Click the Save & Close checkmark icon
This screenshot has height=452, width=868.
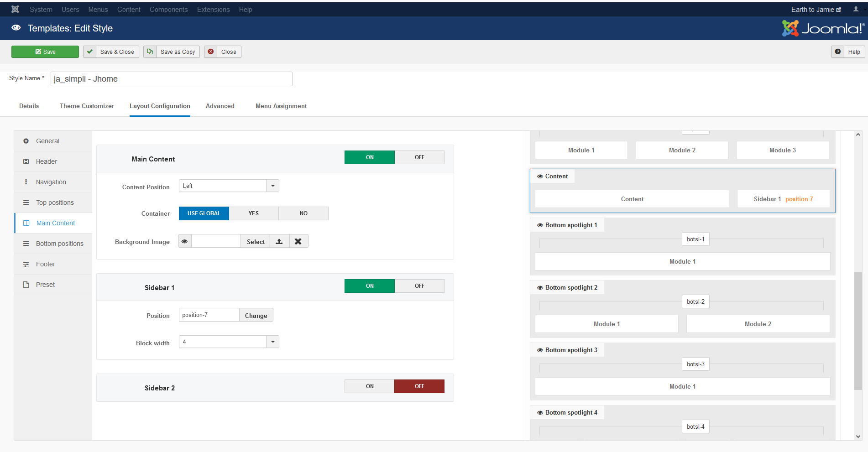(x=90, y=52)
